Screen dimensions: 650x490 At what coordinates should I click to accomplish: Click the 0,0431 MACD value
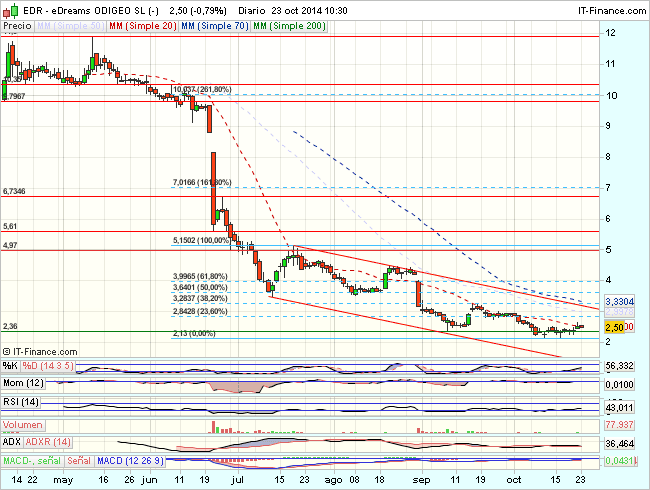click(x=619, y=461)
